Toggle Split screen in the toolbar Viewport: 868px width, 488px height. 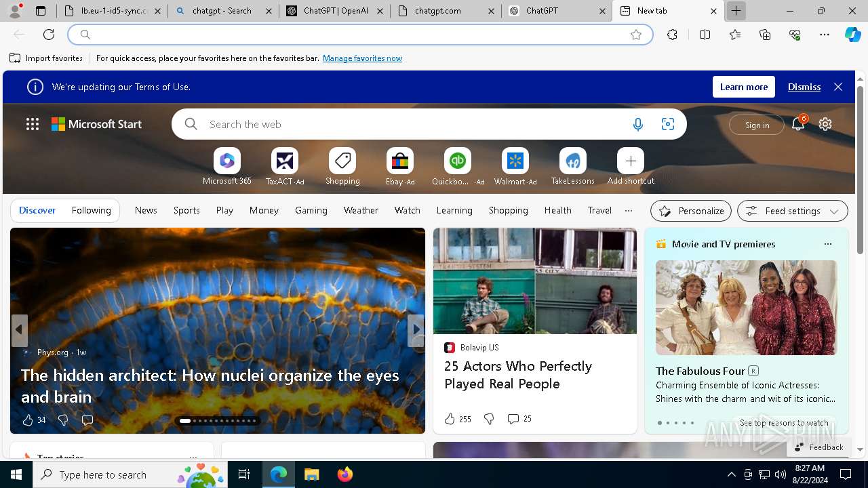[705, 35]
